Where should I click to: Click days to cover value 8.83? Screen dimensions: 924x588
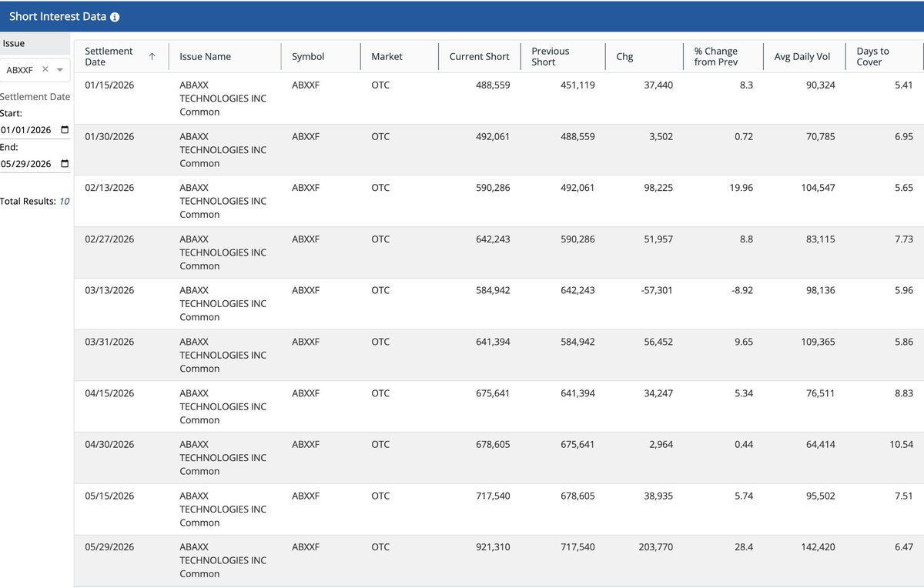click(x=904, y=393)
